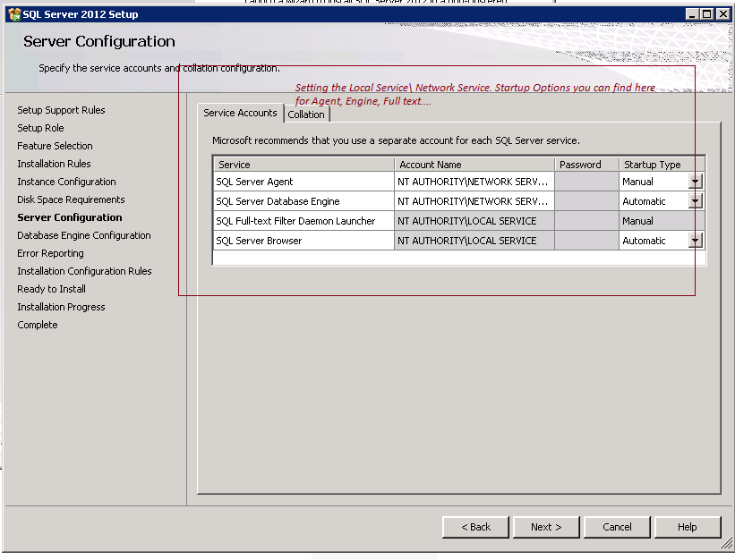Click password field for Database Engine
Image resolution: width=735 pixels, height=560 pixels.
pyautogui.click(x=587, y=201)
